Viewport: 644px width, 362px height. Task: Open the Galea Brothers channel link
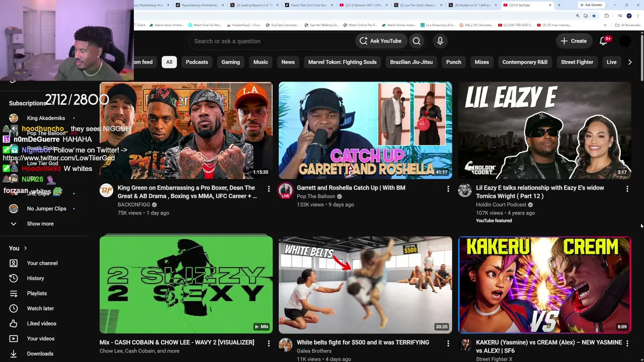click(314, 351)
